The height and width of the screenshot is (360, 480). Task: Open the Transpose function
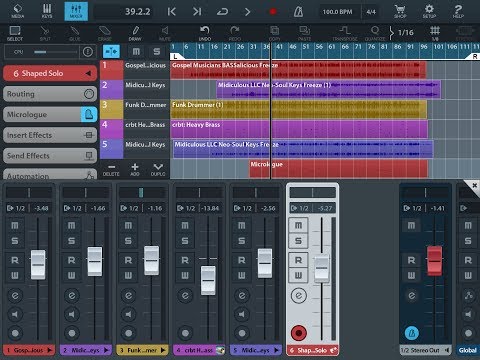(x=345, y=33)
